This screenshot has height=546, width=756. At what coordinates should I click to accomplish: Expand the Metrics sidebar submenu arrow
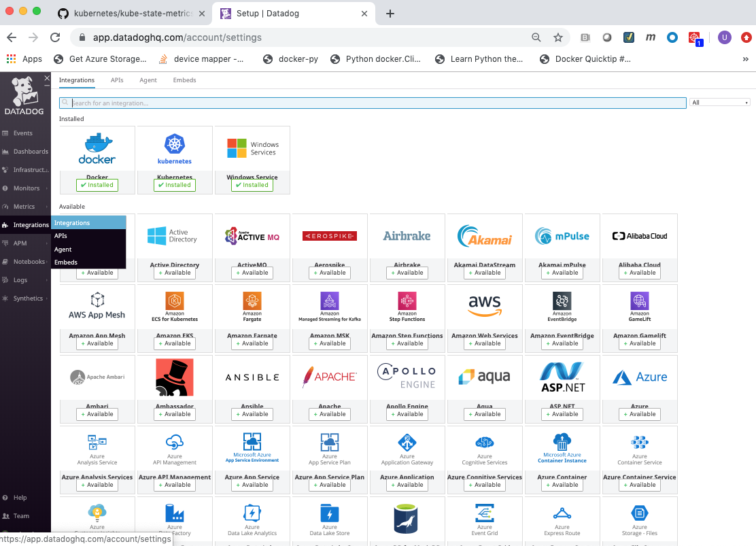pos(47,207)
